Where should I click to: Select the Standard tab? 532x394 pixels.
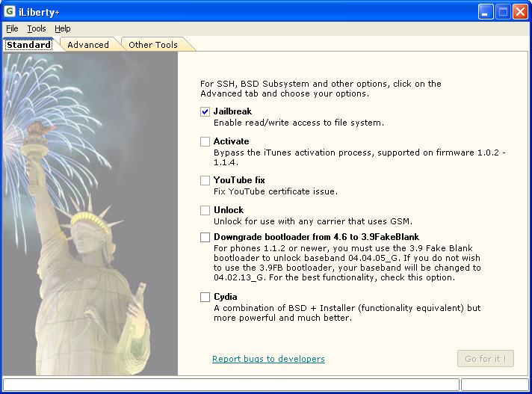tap(29, 45)
